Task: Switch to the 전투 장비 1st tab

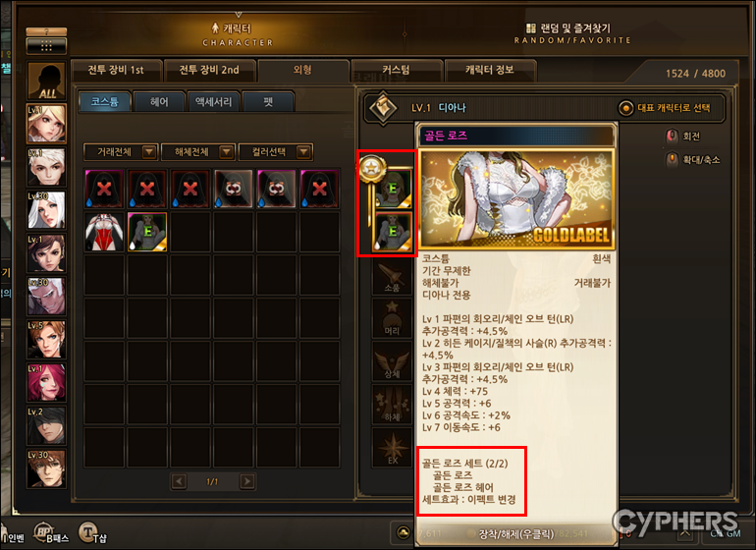Action: point(116,70)
